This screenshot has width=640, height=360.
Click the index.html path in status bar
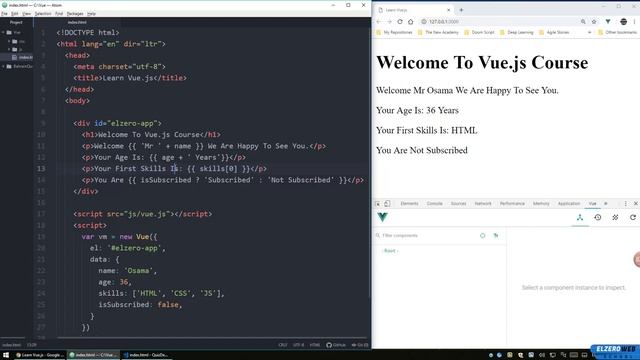tap(11, 345)
